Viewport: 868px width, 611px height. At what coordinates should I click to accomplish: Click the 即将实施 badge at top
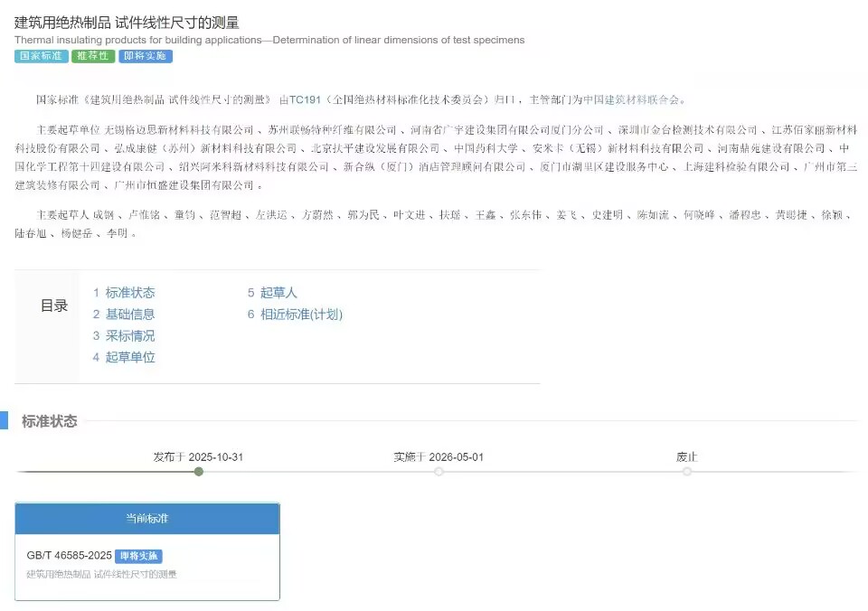(144, 56)
